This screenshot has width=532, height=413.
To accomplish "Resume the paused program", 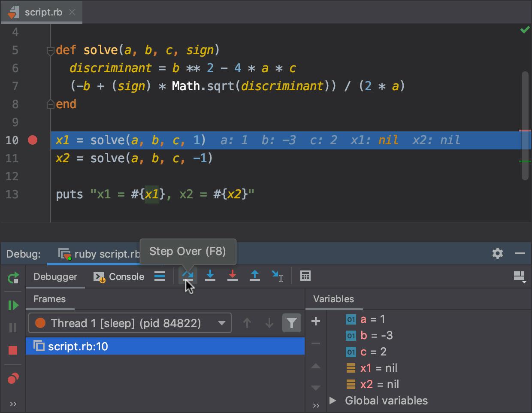I will coord(13,305).
